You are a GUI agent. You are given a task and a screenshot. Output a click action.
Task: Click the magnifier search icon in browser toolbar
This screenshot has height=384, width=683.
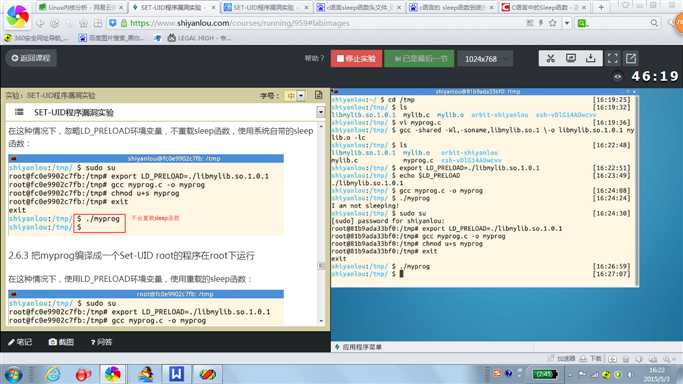(654, 23)
